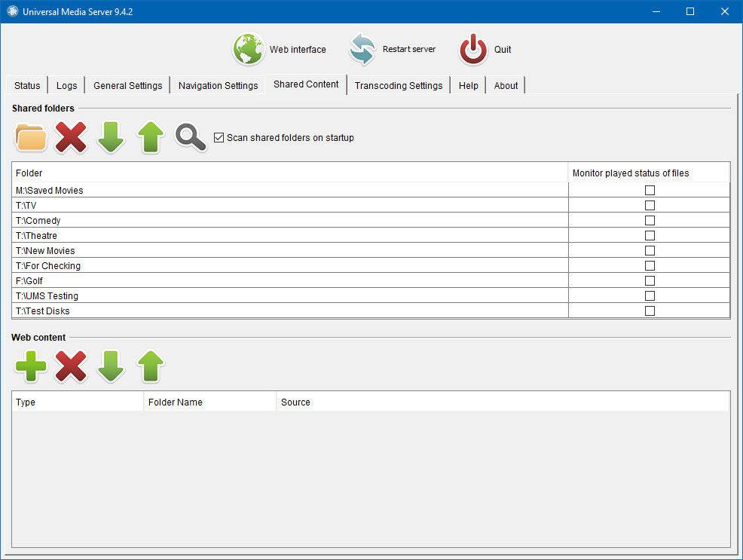The height and width of the screenshot is (560, 743).
Task: Open the Web interface globe icon
Action: click(249, 49)
